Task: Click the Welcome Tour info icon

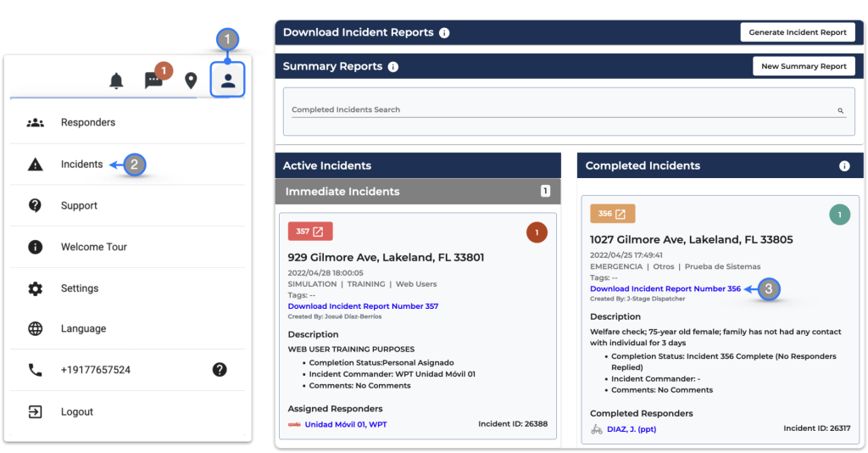Action: (x=35, y=247)
